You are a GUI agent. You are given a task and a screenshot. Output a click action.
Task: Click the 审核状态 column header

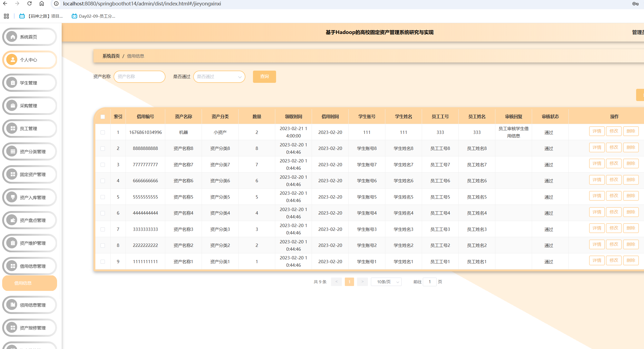tap(550, 117)
